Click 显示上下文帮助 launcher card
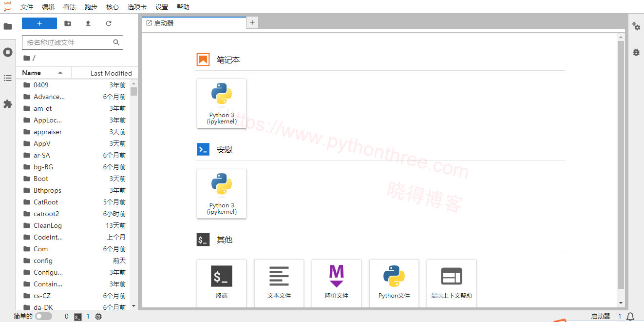The width and height of the screenshot is (644, 322). (x=452, y=283)
